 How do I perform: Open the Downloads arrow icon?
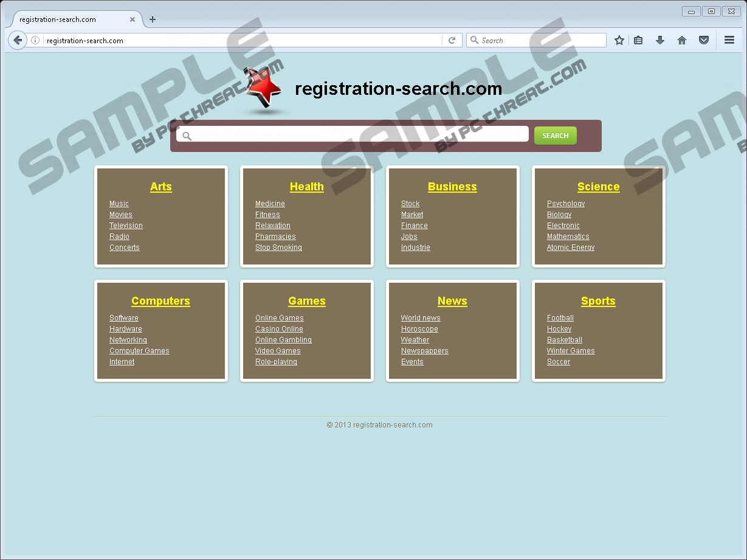pyautogui.click(x=660, y=41)
